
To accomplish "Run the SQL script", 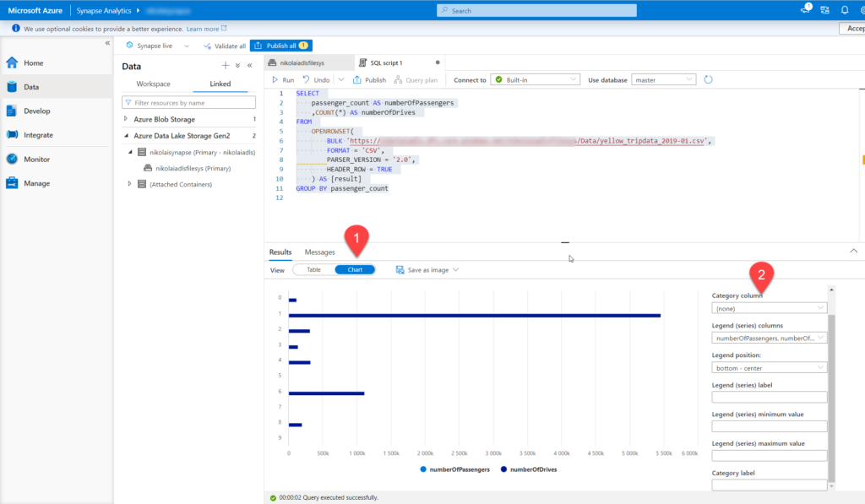I will pos(283,80).
